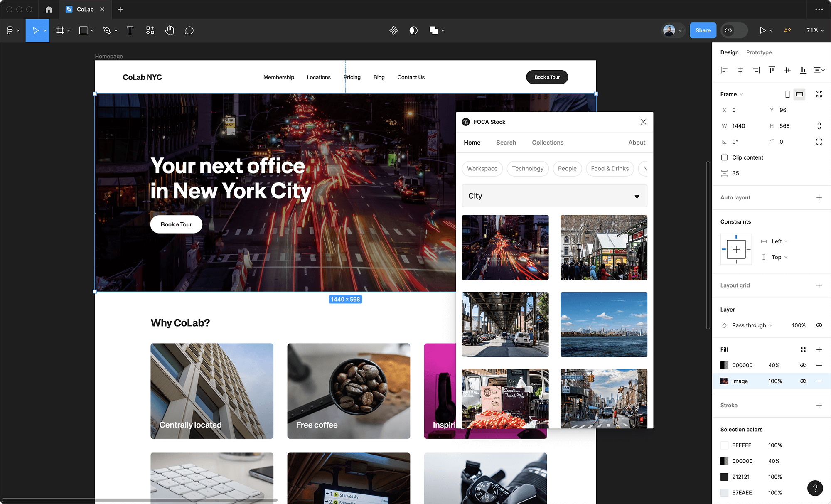
Task: Select the Text tool in toolbar
Action: 130,30
